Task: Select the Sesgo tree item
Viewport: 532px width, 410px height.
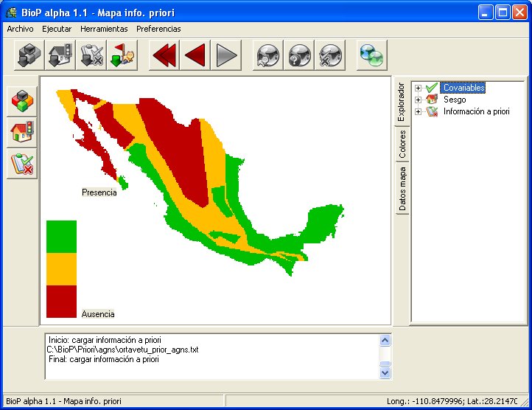Action: [455, 100]
